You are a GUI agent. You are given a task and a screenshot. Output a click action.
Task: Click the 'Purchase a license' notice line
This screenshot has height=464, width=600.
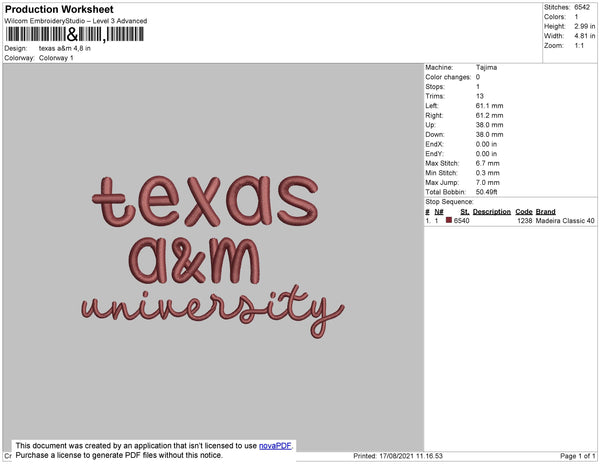(x=119, y=455)
